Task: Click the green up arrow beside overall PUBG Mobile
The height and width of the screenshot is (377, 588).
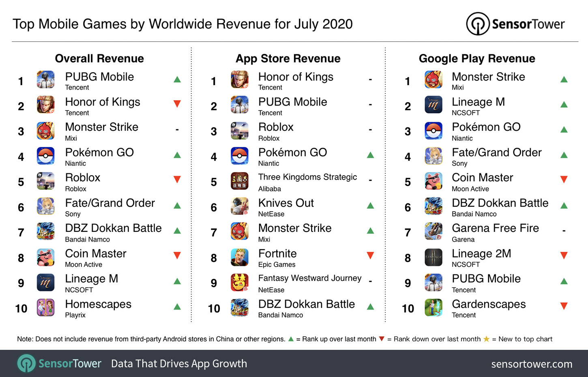Action: point(177,79)
